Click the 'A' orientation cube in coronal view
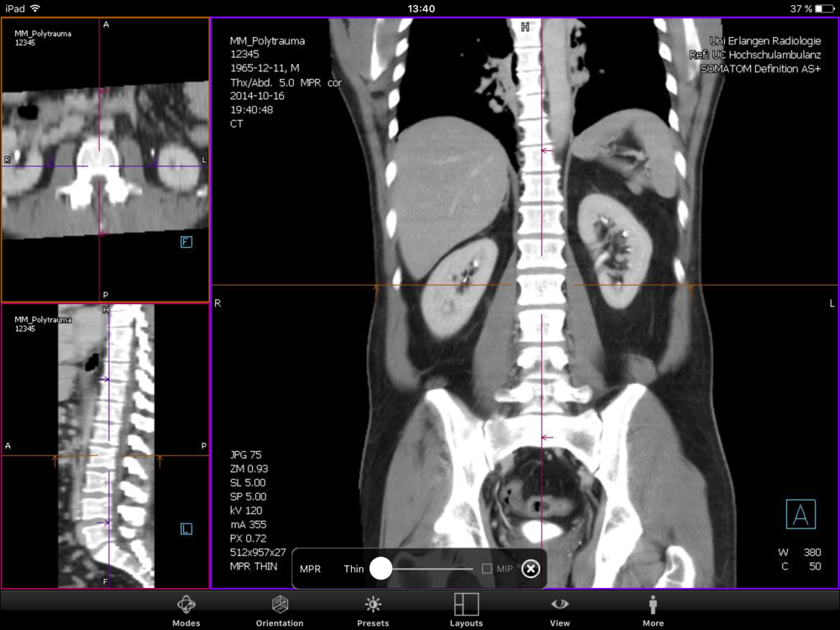This screenshot has width=840, height=630. point(801,514)
